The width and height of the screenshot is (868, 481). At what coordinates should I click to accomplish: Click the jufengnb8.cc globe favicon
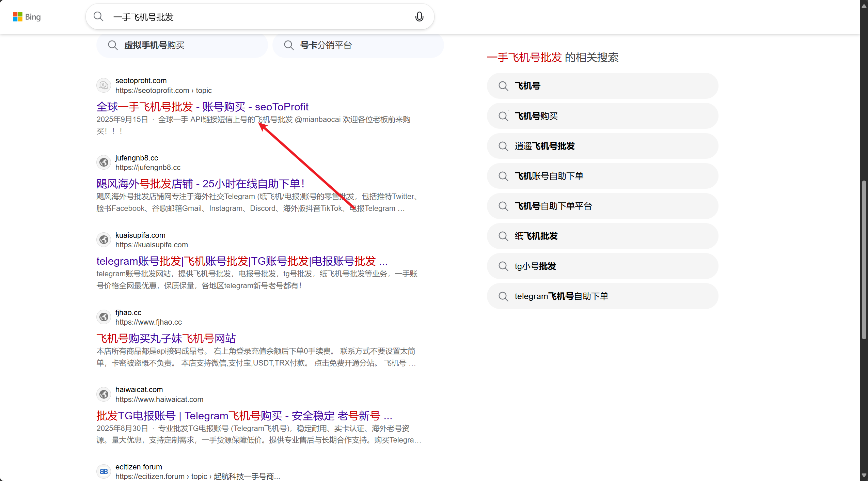(x=104, y=162)
